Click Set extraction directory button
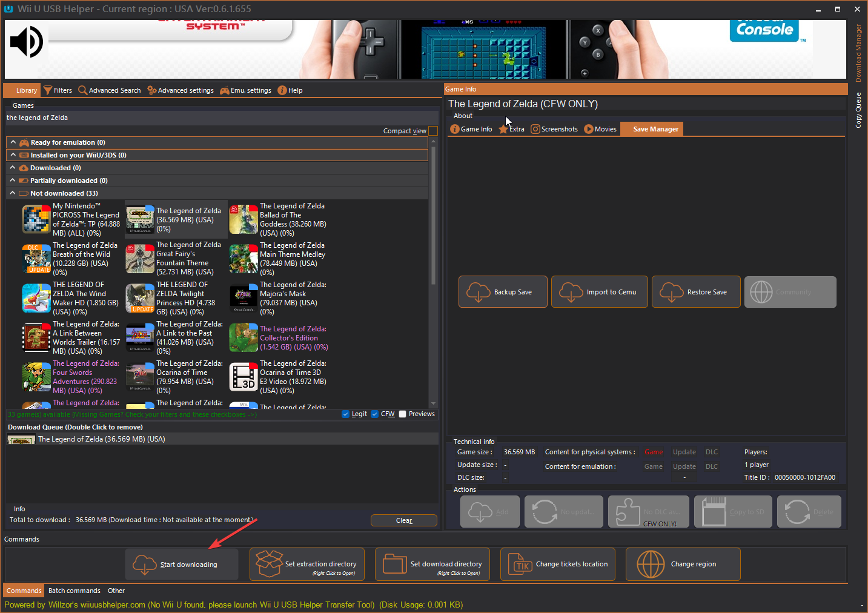Image resolution: width=868 pixels, height=613 pixels. 307,565
